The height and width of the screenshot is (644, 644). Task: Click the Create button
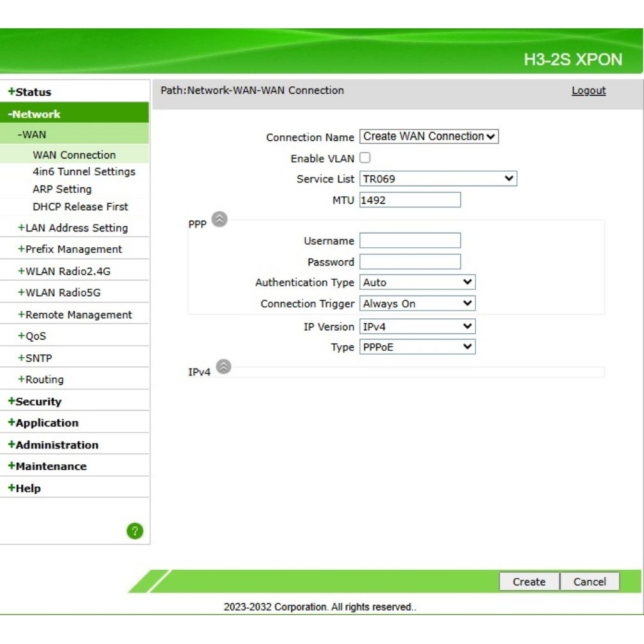click(529, 582)
